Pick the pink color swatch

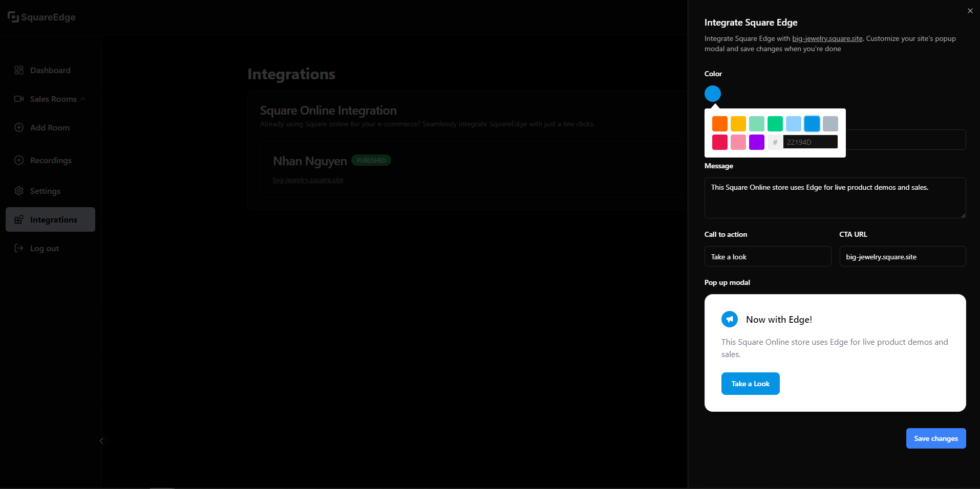738,142
